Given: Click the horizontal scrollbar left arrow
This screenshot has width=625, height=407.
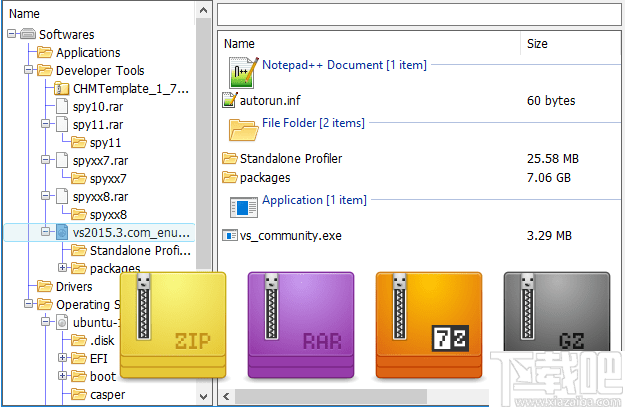Looking at the screenshot, I should (x=226, y=397).
